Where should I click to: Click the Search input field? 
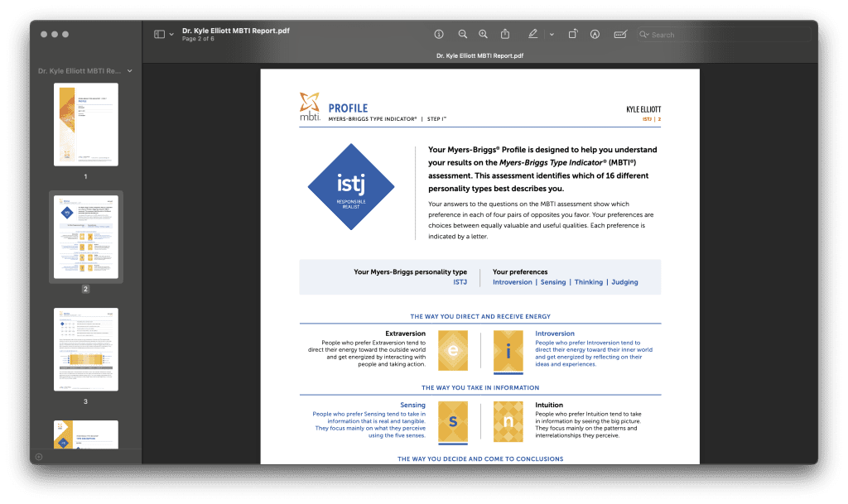pyautogui.click(x=729, y=35)
